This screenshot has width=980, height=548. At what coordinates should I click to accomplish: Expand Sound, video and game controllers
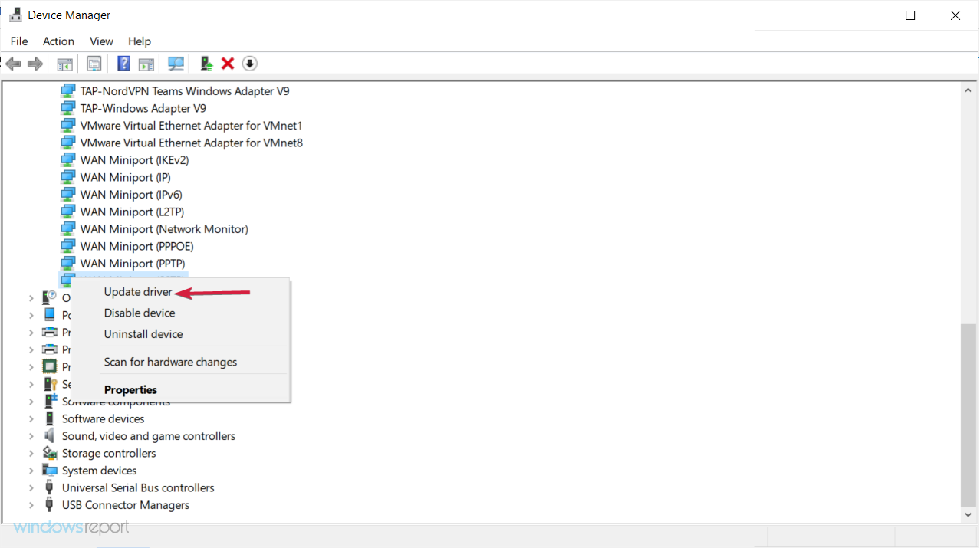(31, 436)
